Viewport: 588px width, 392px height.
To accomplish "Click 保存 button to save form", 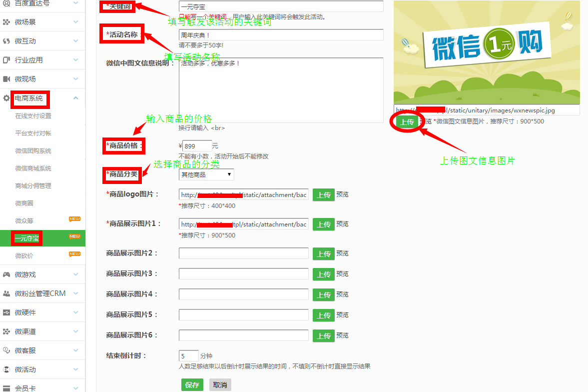I will click(192, 385).
